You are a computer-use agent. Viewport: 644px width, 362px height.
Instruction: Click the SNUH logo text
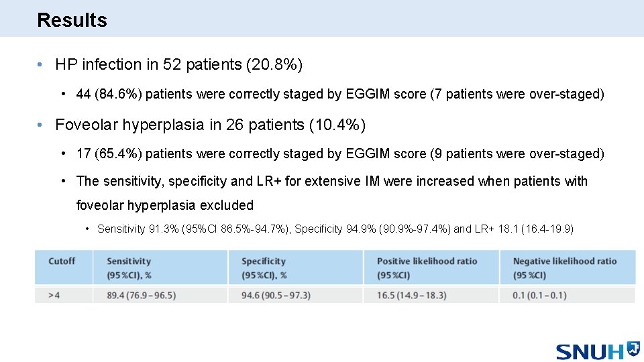[x=590, y=352]
